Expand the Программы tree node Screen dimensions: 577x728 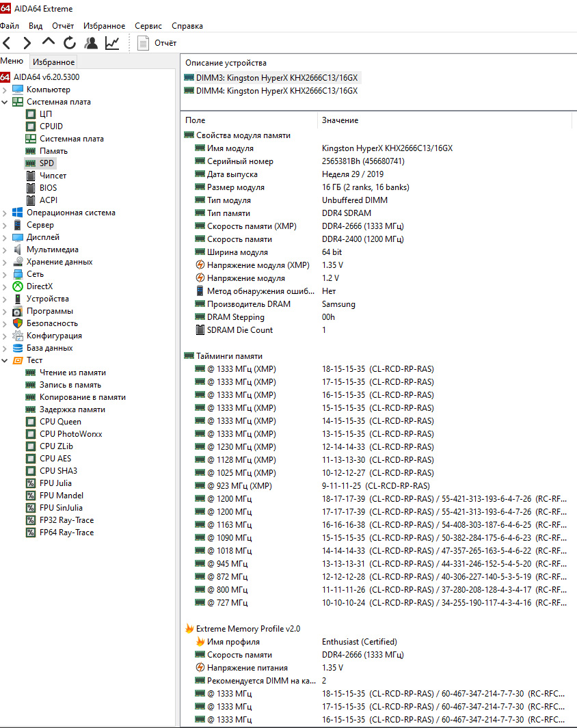pos(5,311)
